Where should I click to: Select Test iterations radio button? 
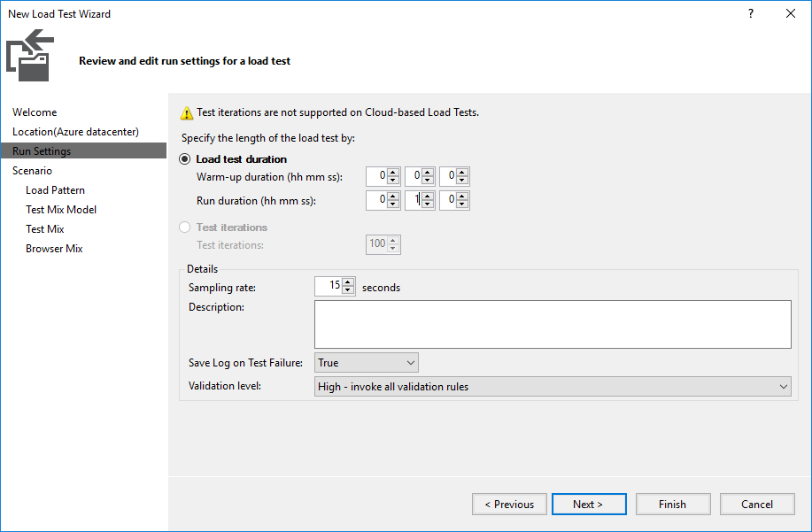[x=184, y=227]
